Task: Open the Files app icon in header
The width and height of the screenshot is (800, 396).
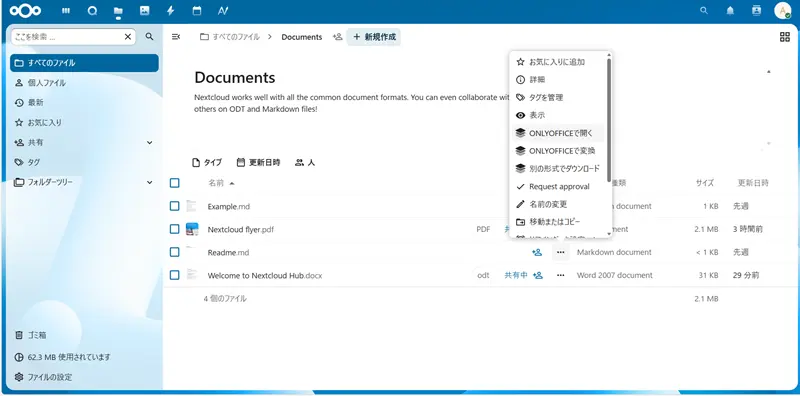Action: click(x=118, y=11)
